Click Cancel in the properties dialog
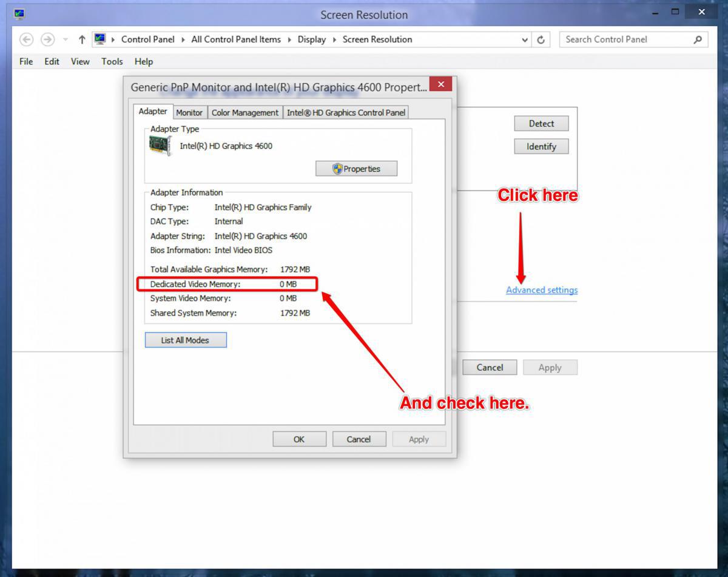Screen dimensions: 728x577 click(x=359, y=439)
